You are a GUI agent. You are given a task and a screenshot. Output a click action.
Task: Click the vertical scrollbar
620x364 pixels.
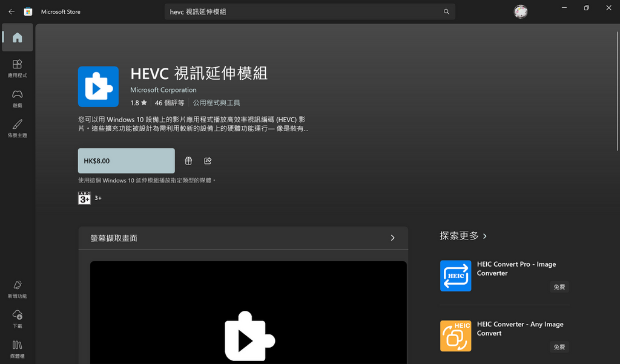[617, 91]
